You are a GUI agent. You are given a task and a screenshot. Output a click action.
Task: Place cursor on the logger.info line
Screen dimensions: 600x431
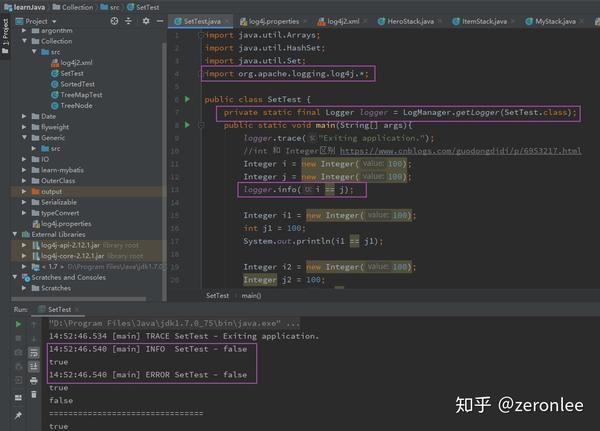[298, 190]
